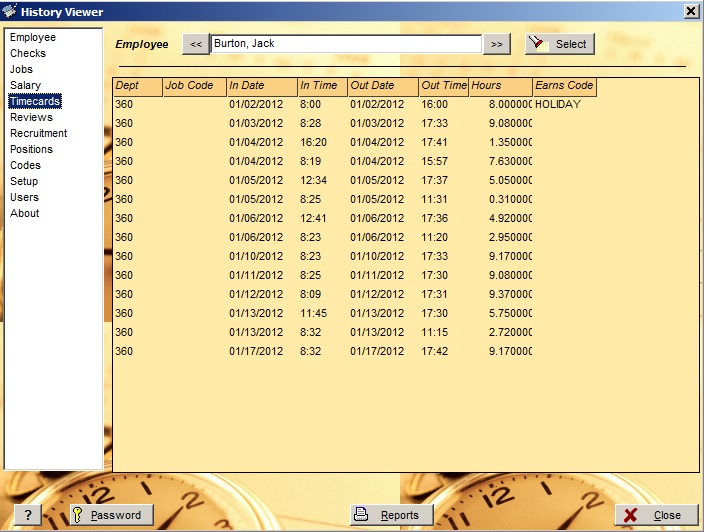The width and height of the screenshot is (704, 532).
Task: Click the Select button label
Action: coord(571,44)
